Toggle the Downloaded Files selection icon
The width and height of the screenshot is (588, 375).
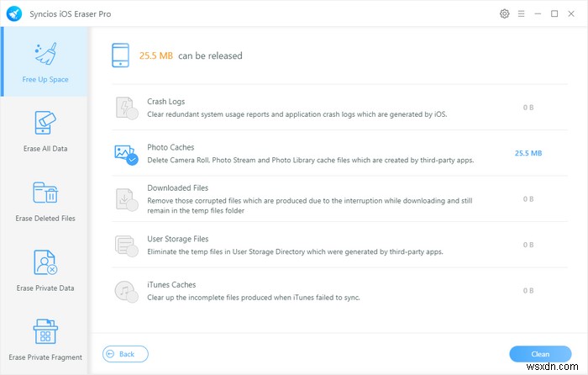tap(126, 200)
